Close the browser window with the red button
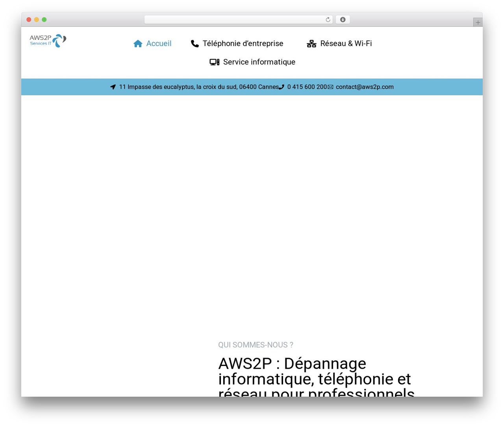 29,20
